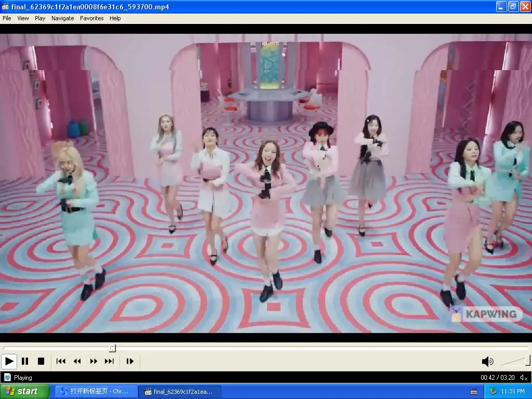Open the File menu
Image resolution: width=532 pixels, height=399 pixels.
7,18
